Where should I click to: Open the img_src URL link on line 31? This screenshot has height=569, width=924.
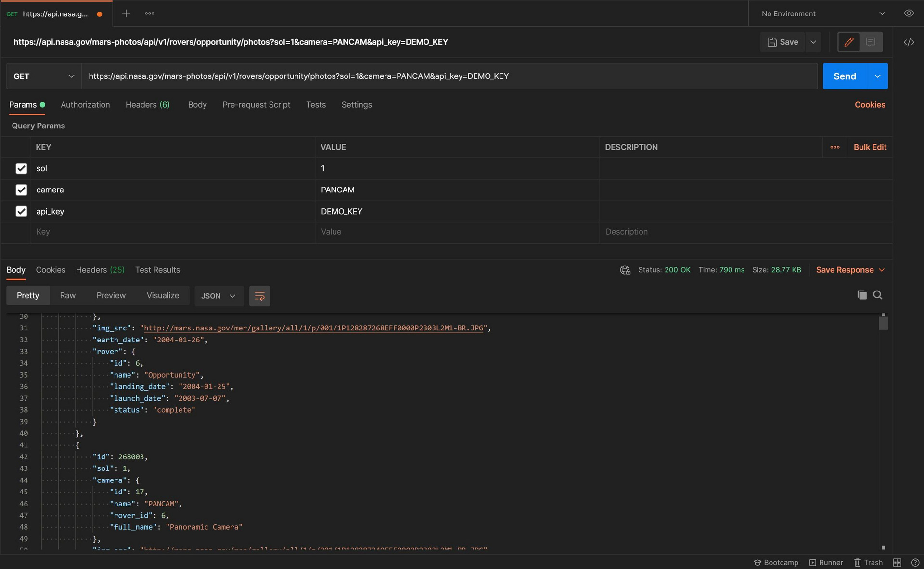pos(313,328)
